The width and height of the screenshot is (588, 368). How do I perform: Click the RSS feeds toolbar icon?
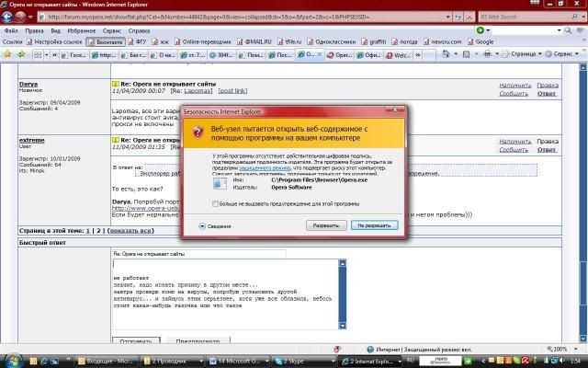pos(466,54)
